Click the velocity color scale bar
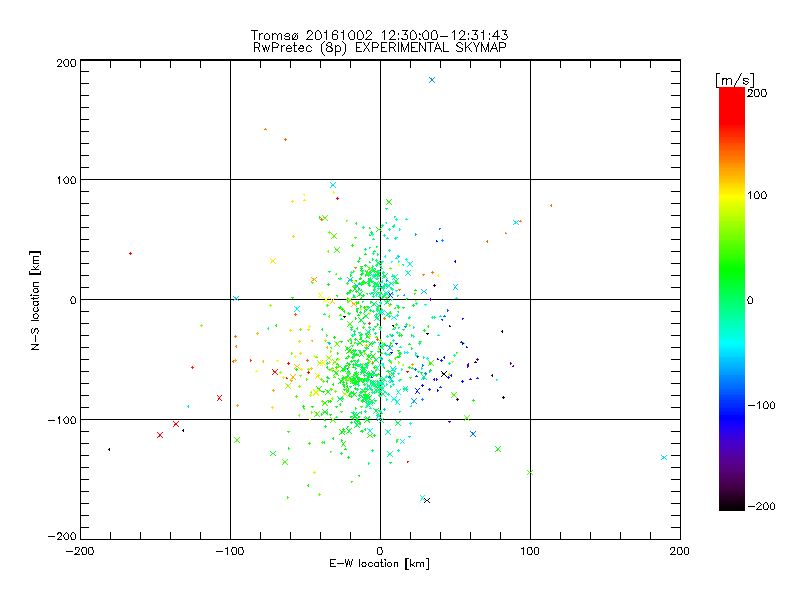This screenshot has width=800, height=600. pyautogui.click(x=732, y=298)
